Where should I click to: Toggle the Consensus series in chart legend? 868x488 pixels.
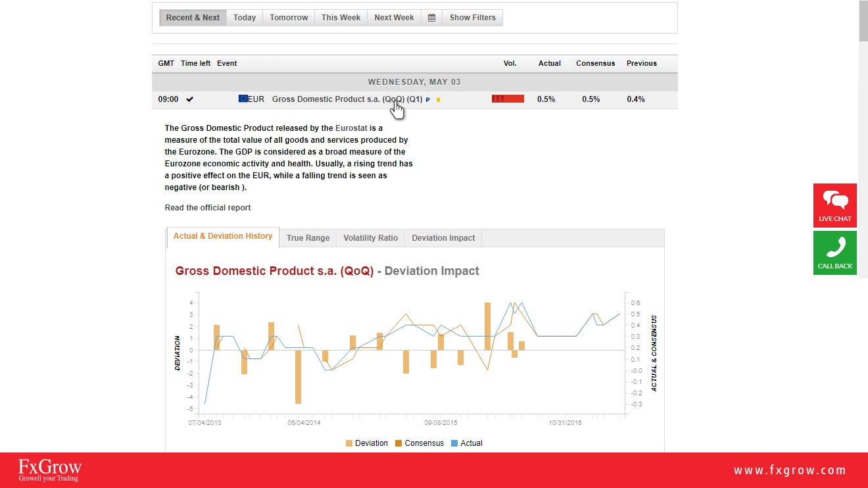(419, 443)
